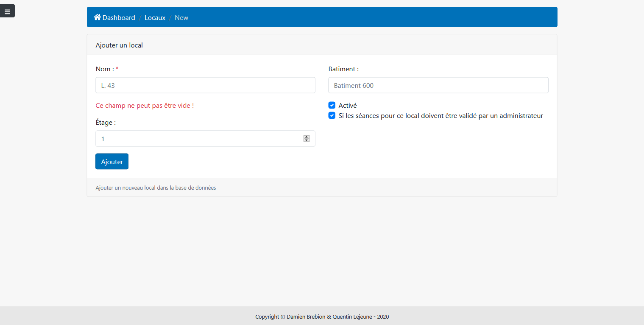Click the 'Étage :' field label

[106, 123]
